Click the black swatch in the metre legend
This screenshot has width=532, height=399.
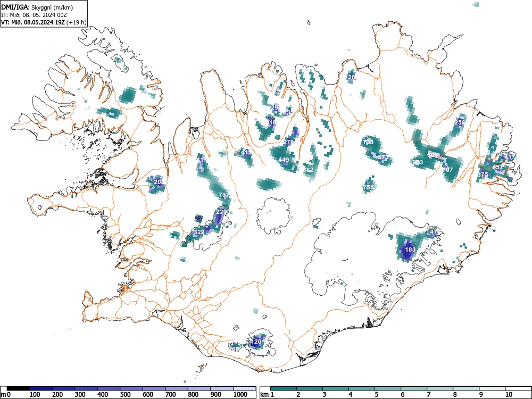tap(18, 388)
